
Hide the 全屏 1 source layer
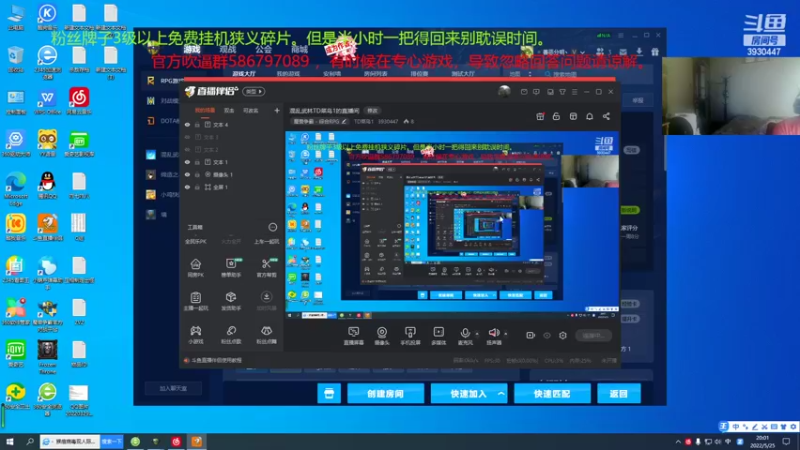tap(187, 187)
